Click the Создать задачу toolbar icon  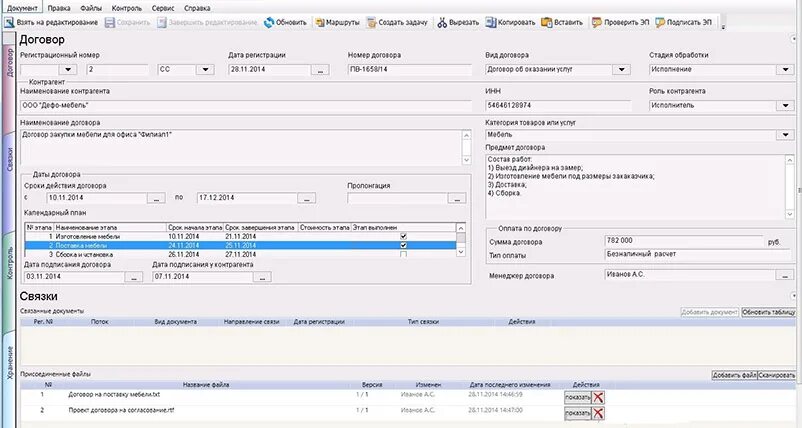[371, 22]
